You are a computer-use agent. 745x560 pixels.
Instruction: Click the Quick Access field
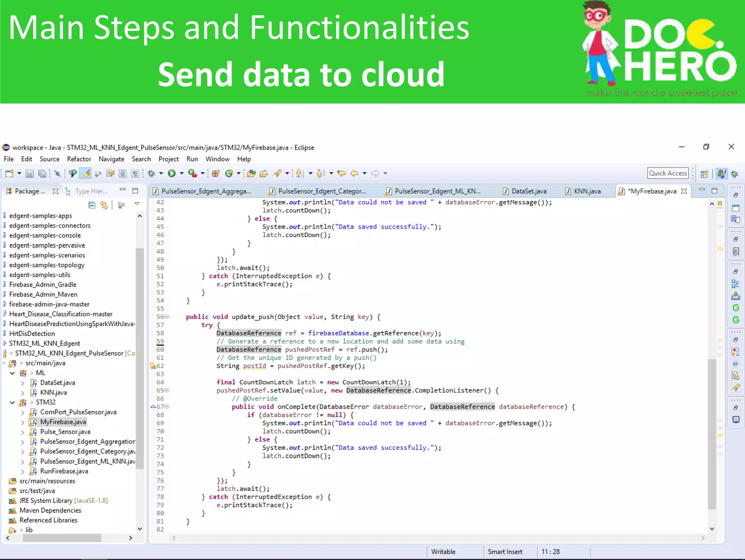[x=668, y=173]
